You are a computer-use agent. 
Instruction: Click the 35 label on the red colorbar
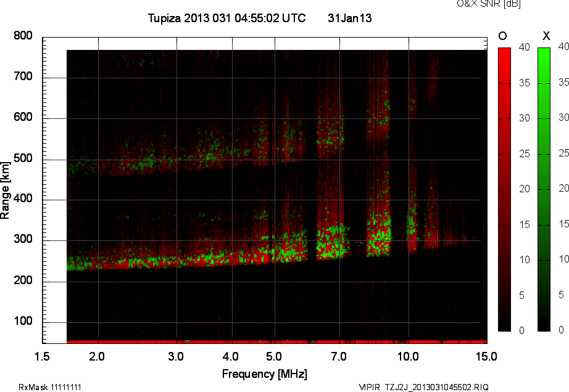[524, 83]
